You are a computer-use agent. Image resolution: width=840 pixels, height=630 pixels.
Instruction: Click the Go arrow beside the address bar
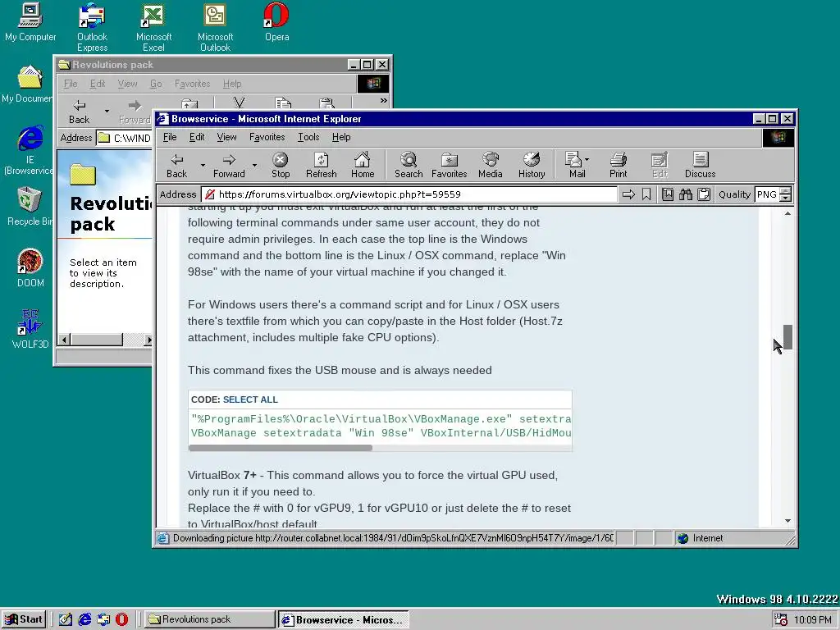[628, 194]
